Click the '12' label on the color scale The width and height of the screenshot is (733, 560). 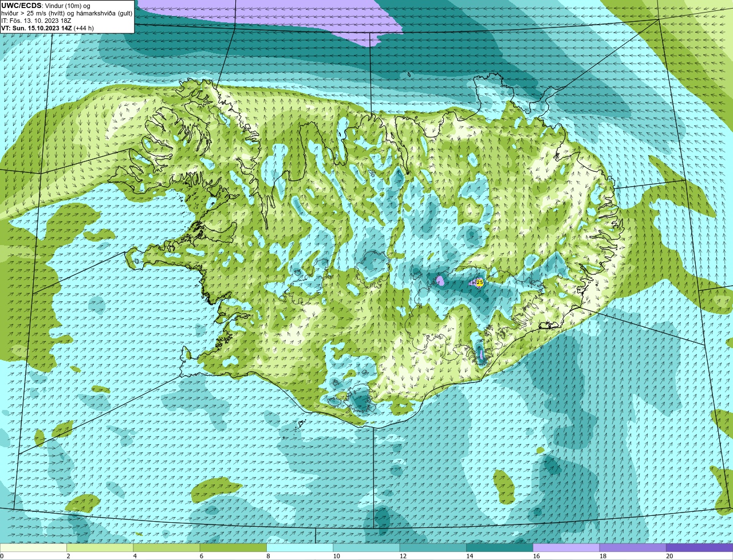(x=403, y=556)
